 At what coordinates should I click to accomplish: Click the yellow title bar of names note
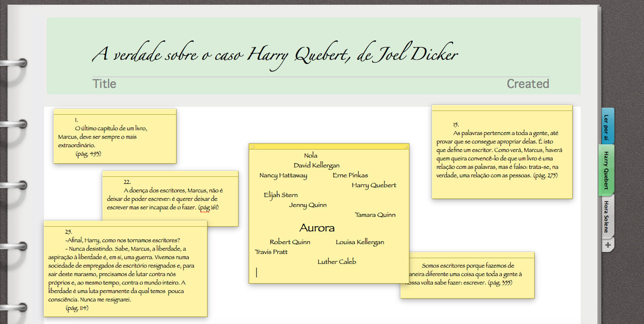click(329, 147)
